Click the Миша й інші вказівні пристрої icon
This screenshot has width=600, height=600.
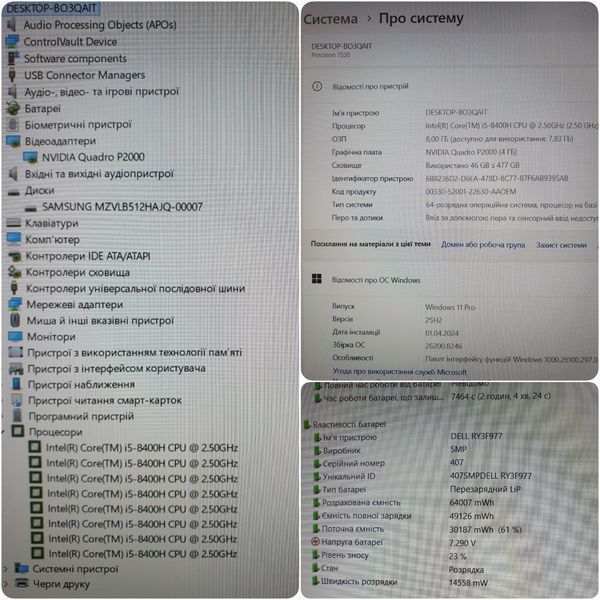[x=15, y=320]
